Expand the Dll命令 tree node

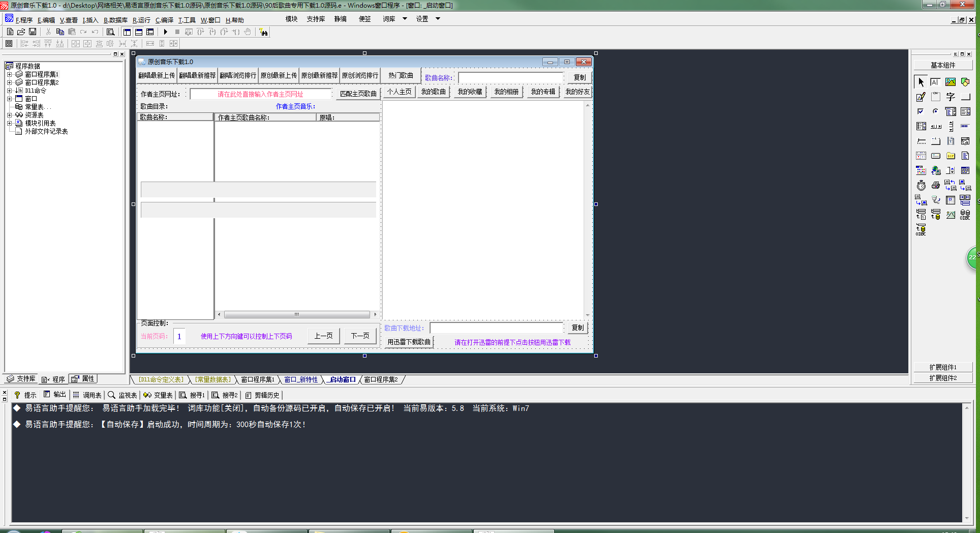(9, 91)
